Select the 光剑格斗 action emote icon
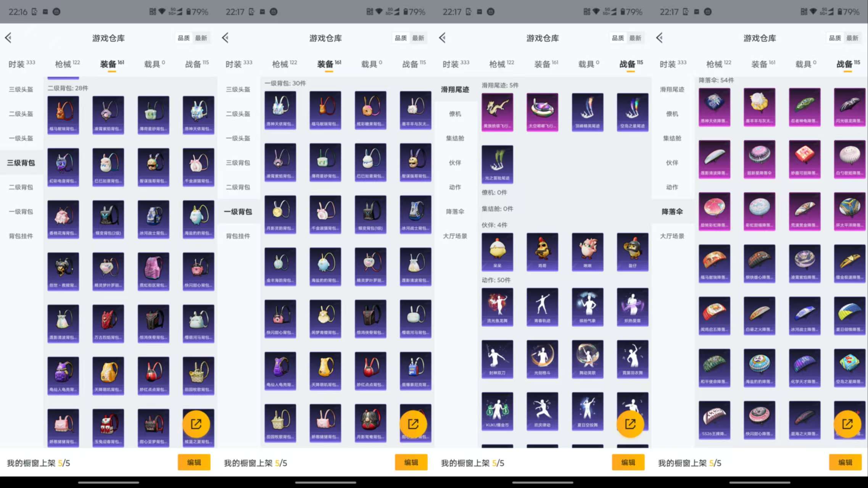The height and width of the screenshot is (488, 868). (x=542, y=359)
